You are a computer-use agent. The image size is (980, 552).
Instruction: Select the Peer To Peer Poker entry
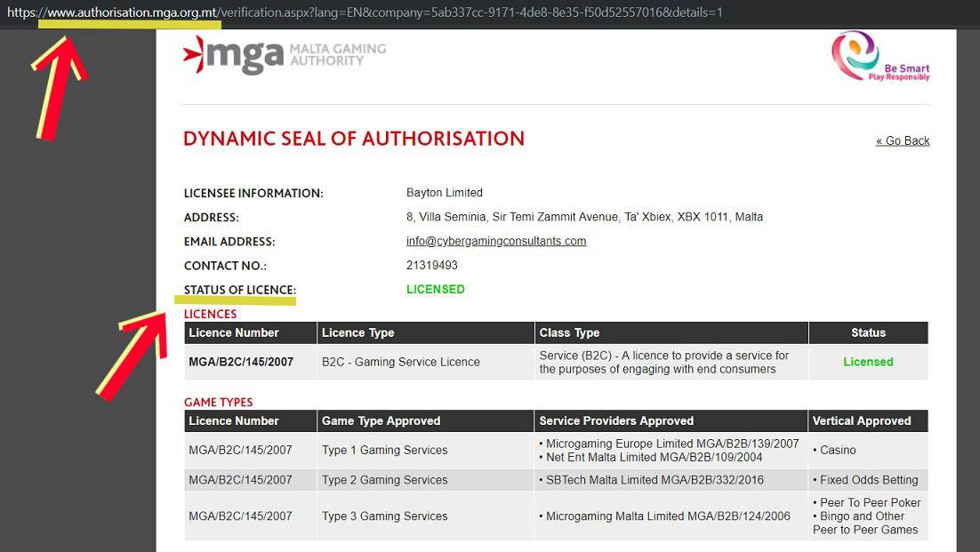coord(867,503)
